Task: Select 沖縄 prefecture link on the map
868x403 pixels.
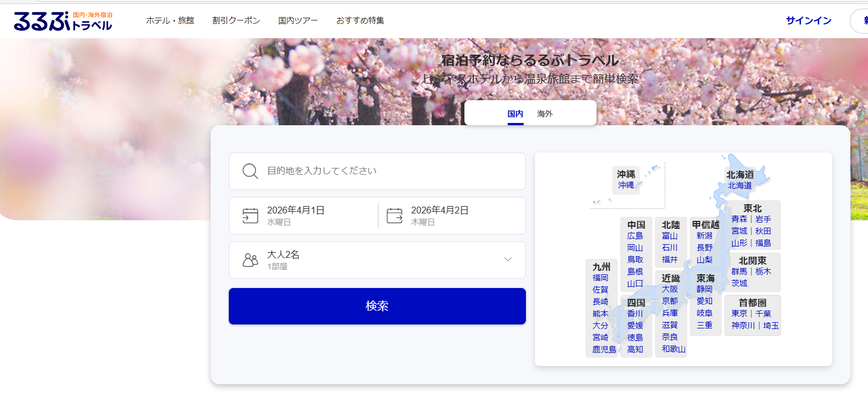Action: pyautogui.click(x=626, y=185)
